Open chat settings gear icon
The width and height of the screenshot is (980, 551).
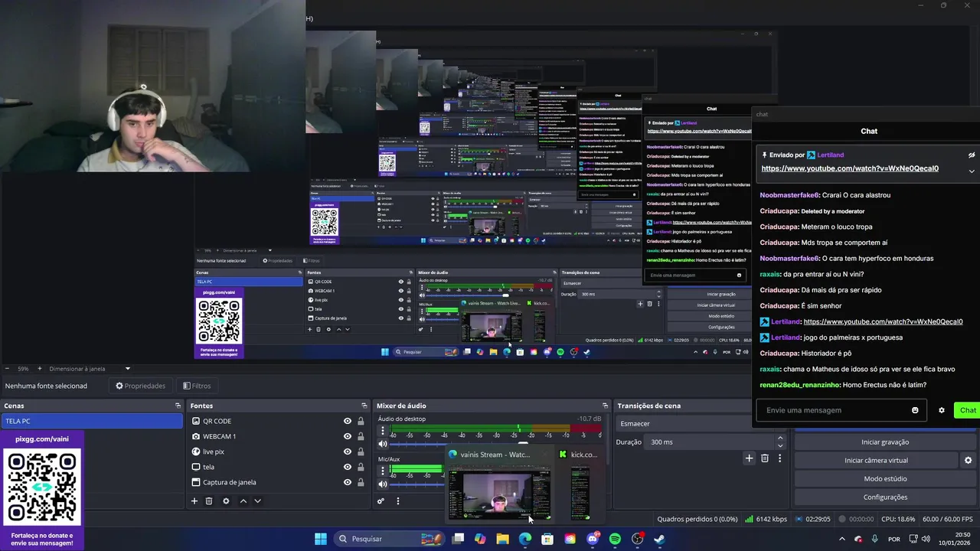pyautogui.click(x=942, y=410)
